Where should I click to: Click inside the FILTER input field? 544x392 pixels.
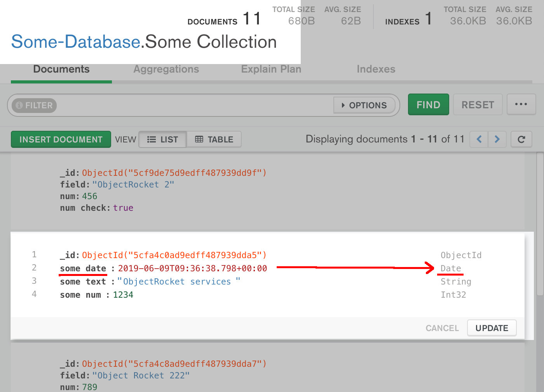[x=194, y=105]
